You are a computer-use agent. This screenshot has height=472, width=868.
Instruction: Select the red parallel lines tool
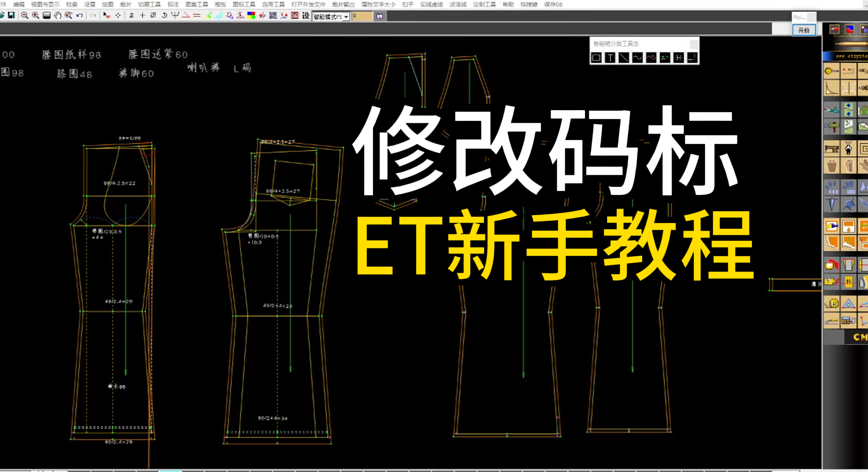coord(197,15)
